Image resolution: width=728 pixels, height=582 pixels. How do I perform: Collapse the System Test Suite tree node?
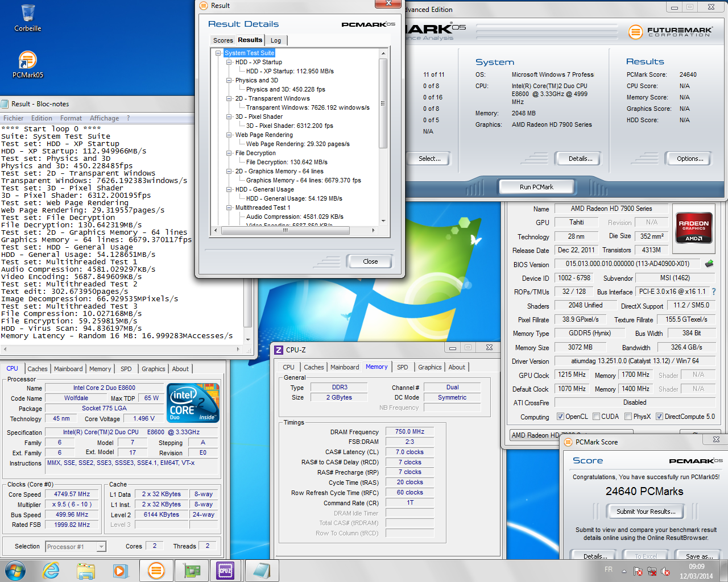click(218, 53)
